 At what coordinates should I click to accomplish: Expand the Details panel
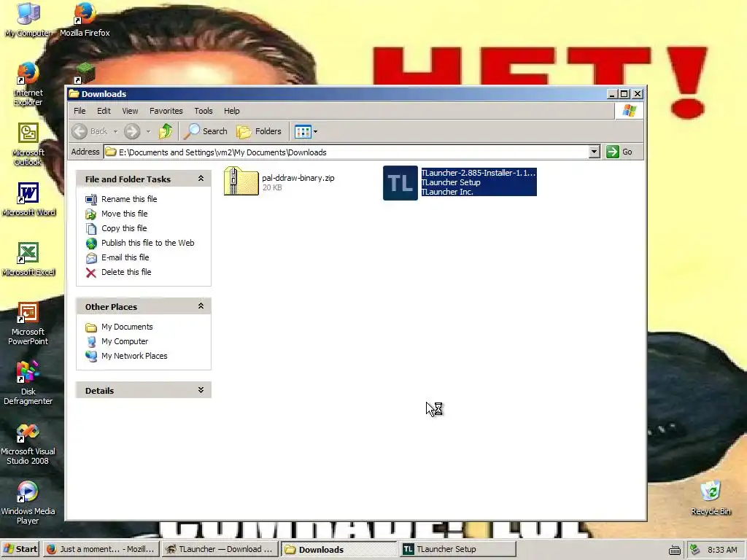(x=201, y=390)
